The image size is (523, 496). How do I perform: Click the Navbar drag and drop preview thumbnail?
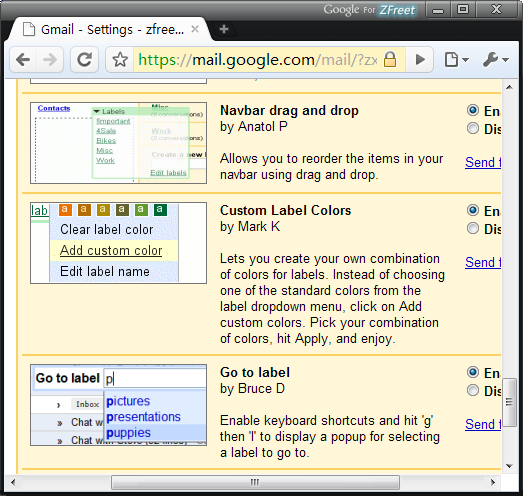click(118, 143)
